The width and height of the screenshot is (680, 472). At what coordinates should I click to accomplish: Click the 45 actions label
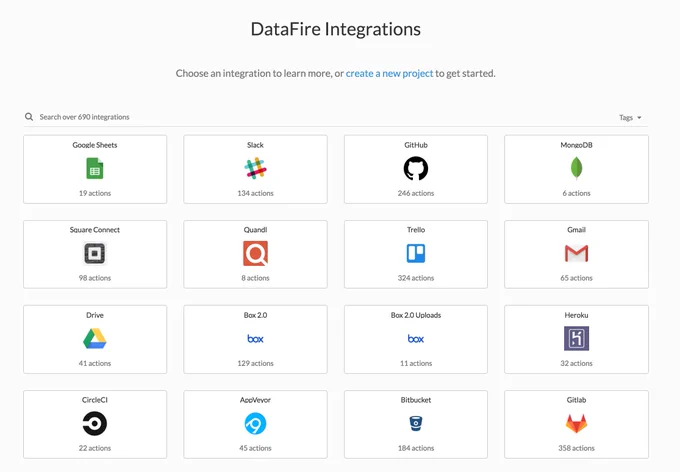[x=255, y=448]
